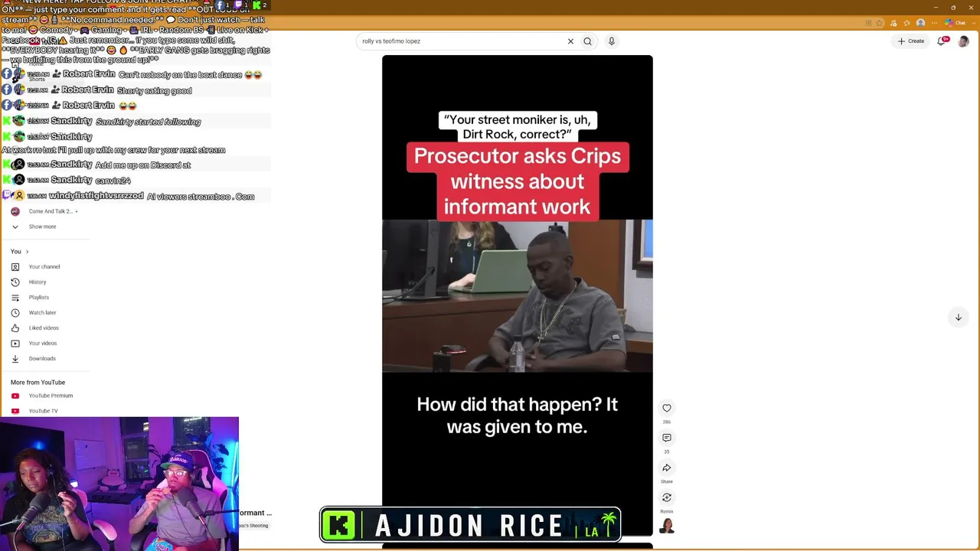Open the Your channel sidebar item
Image resolution: width=980 pixels, height=551 pixels.
(x=44, y=267)
